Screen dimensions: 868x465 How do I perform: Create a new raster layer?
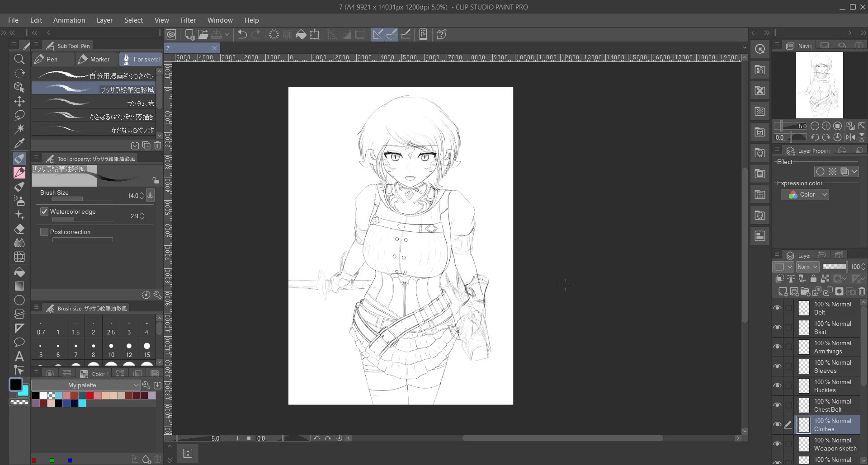coord(783,291)
